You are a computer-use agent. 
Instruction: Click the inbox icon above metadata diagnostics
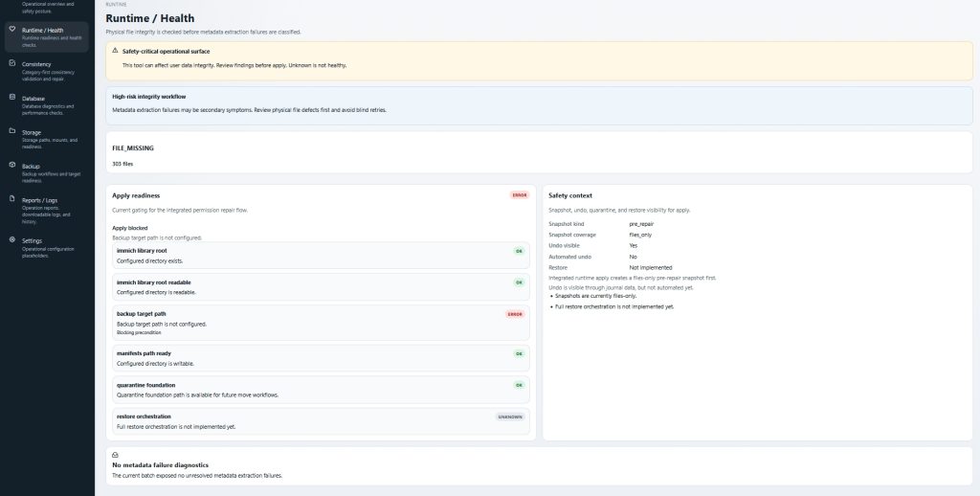(116, 455)
